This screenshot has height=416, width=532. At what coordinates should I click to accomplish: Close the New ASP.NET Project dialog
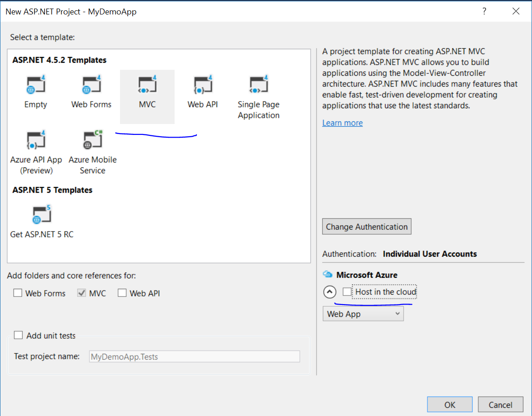pyautogui.click(x=516, y=11)
